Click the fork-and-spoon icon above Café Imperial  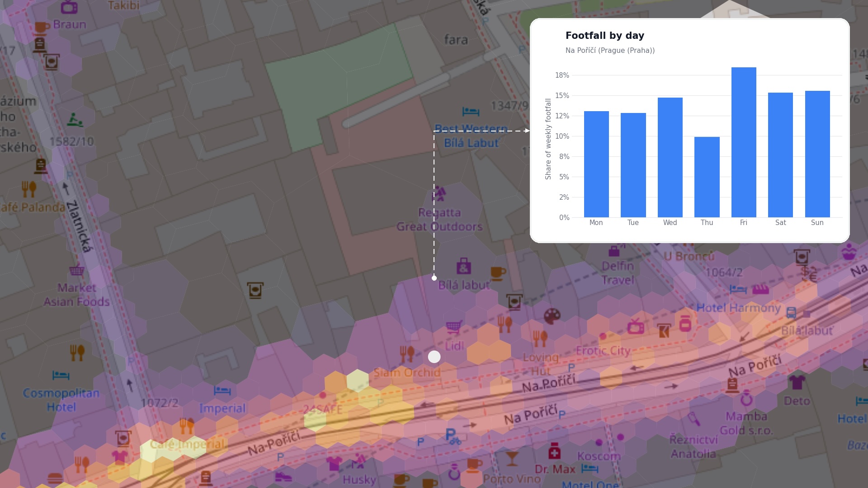[187, 425]
